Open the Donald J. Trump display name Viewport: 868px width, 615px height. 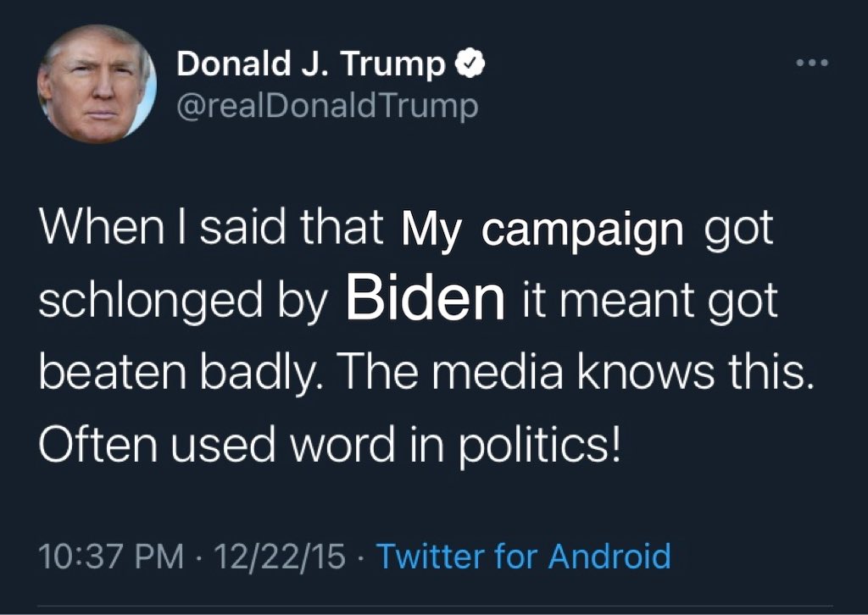point(311,64)
